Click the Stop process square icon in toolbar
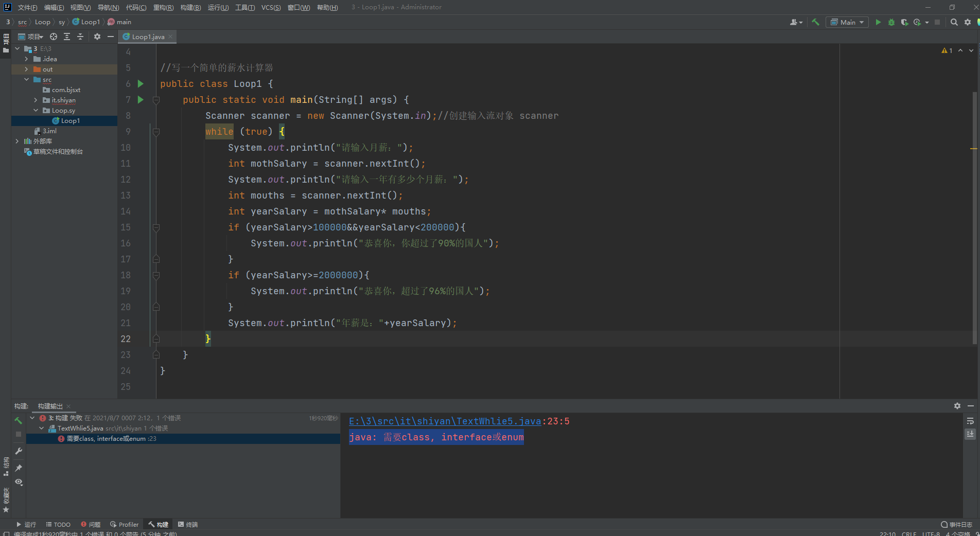The image size is (980, 536). coord(937,22)
